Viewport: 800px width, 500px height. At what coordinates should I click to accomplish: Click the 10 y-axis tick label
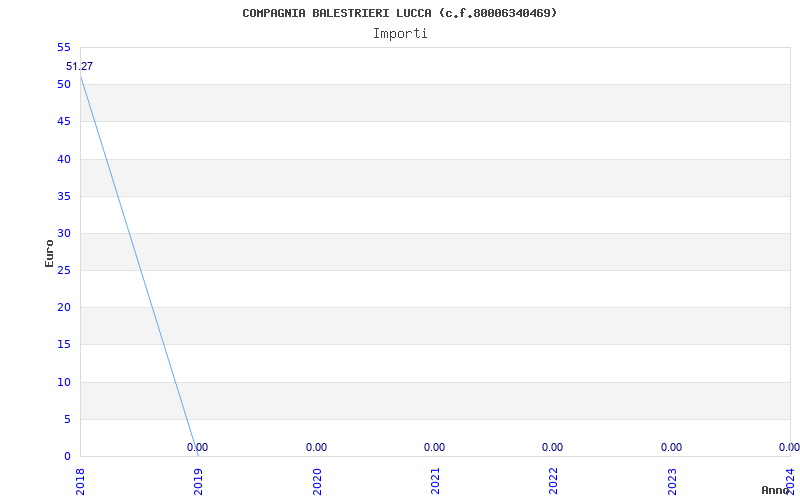click(x=64, y=383)
